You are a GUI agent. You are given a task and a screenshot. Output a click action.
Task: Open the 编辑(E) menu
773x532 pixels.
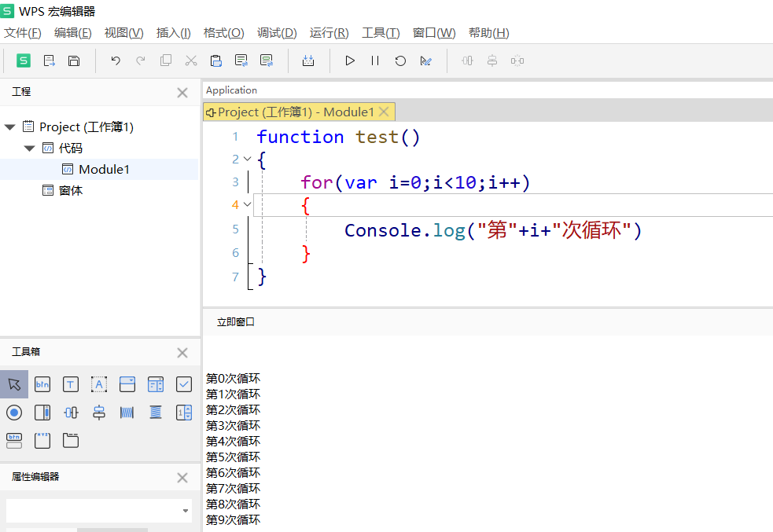tap(73, 33)
